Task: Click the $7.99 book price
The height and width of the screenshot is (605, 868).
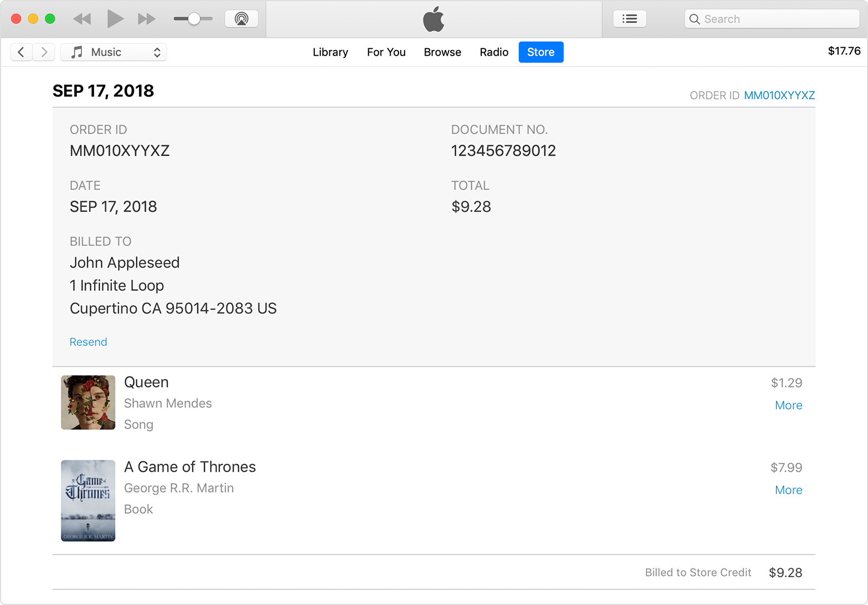Action: pos(786,468)
